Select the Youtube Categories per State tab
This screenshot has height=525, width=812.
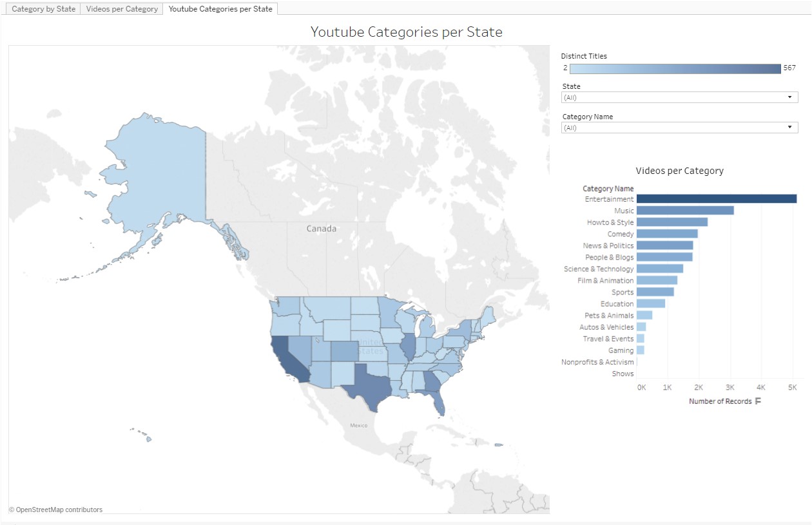pyautogui.click(x=220, y=9)
